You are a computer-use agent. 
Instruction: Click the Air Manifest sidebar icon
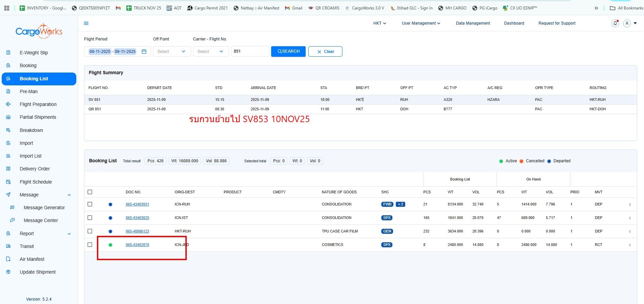click(8, 259)
